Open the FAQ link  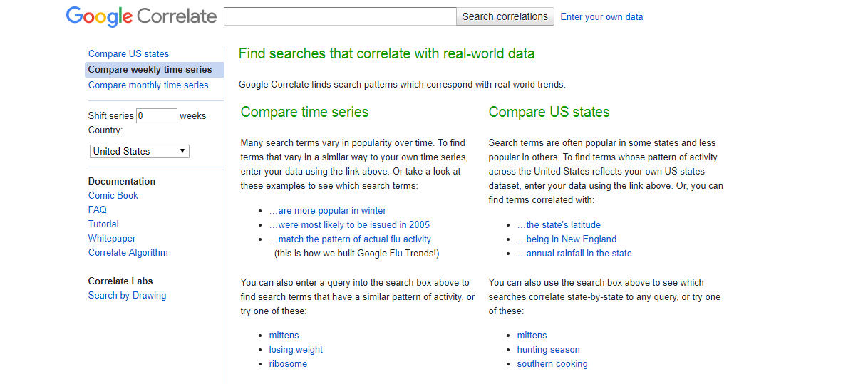click(x=98, y=210)
